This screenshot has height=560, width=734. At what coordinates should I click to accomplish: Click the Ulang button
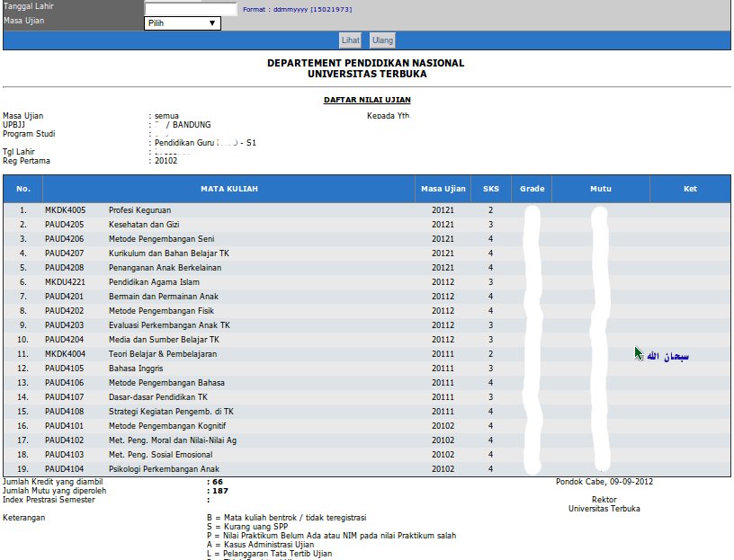382,40
